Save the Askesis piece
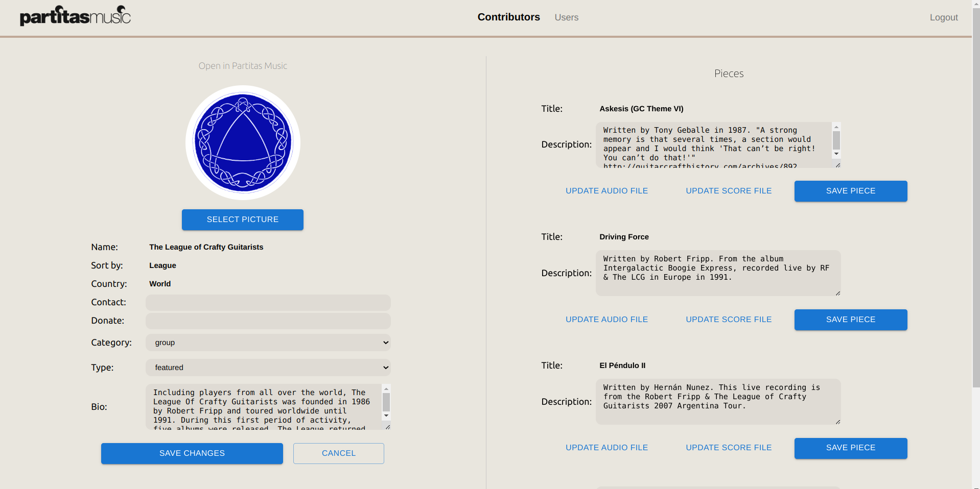Viewport: 980px width, 489px height. [x=851, y=191]
